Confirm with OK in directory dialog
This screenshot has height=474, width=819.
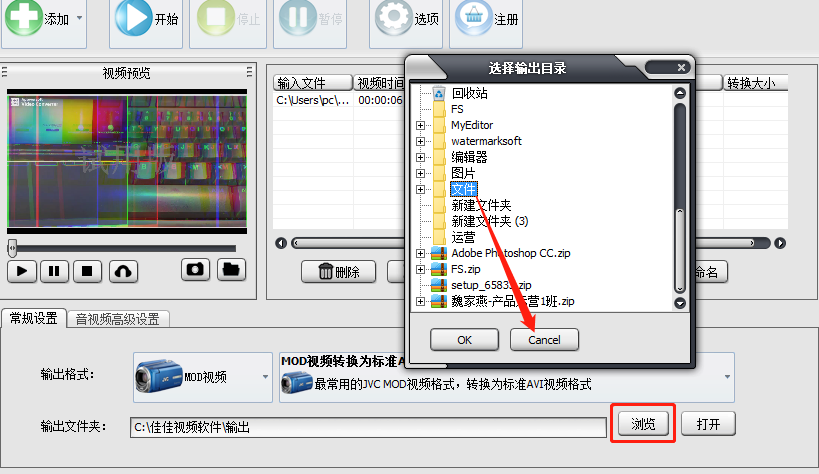[x=464, y=340]
